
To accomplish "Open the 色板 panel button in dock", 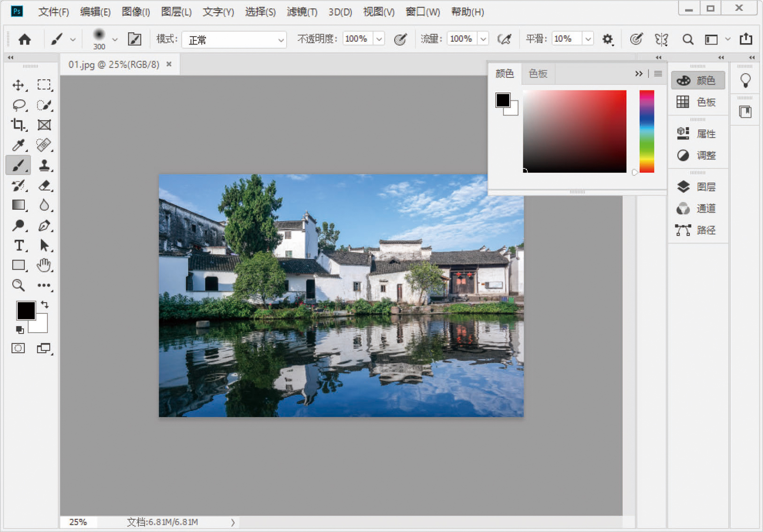I will [697, 102].
